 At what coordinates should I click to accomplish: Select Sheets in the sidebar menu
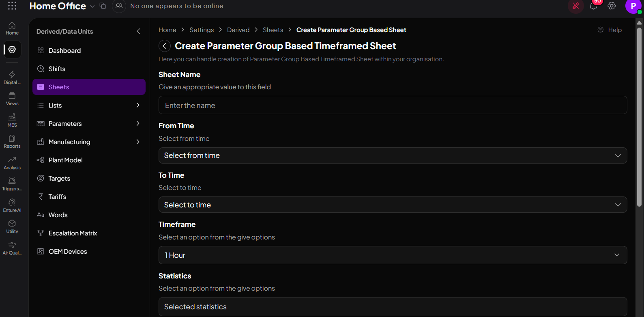click(89, 87)
